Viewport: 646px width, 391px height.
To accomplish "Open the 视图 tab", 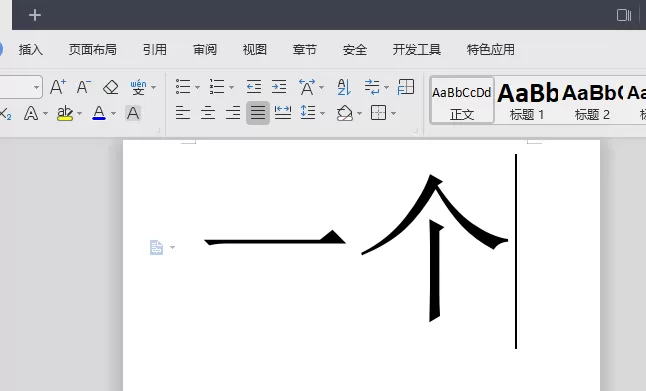I will (x=255, y=50).
